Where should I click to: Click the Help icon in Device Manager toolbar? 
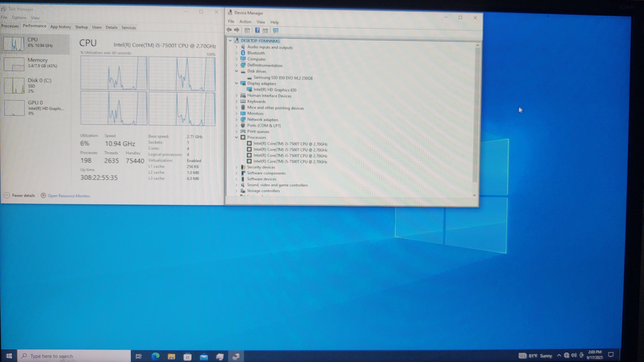point(257,30)
